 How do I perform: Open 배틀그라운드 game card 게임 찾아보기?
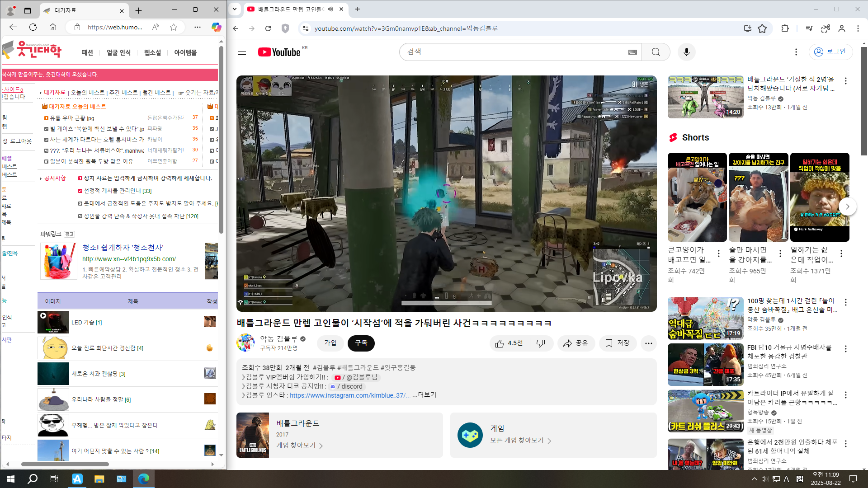click(299, 446)
